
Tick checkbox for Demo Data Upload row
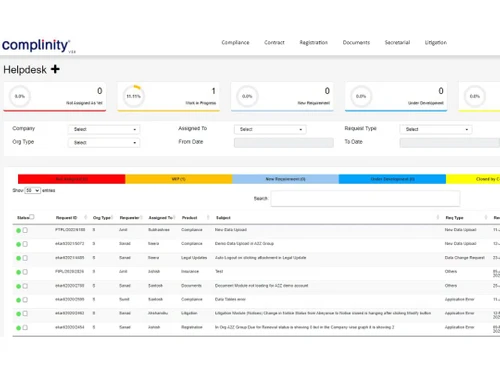coord(25,244)
